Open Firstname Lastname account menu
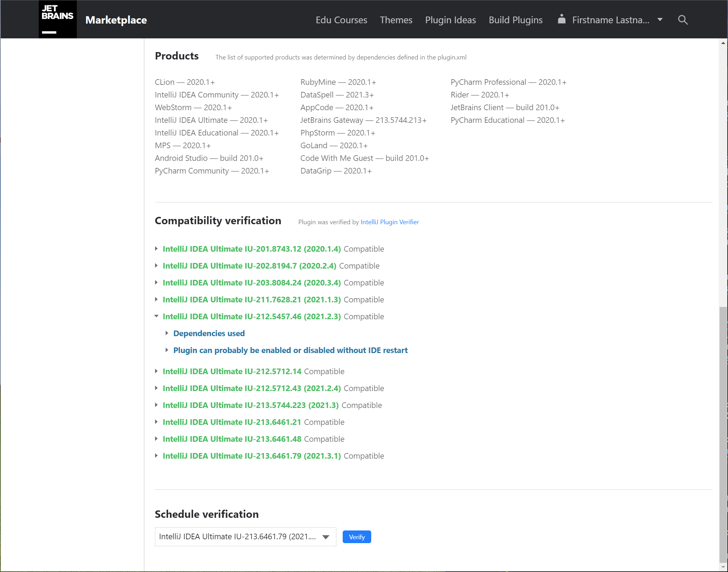 click(x=610, y=20)
